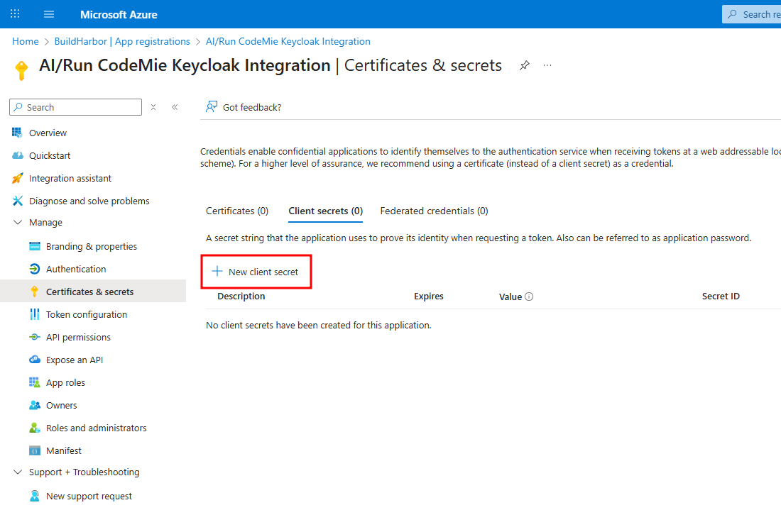The height and width of the screenshot is (532, 781).
Task: Open BuildHarbor | App registrations breadcrumb
Action: point(122,41)
